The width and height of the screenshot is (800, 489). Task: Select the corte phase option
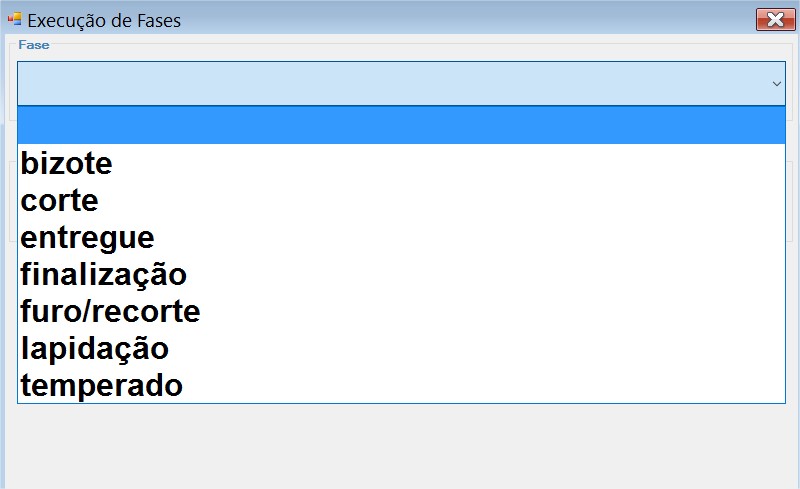tap(402, 200)
